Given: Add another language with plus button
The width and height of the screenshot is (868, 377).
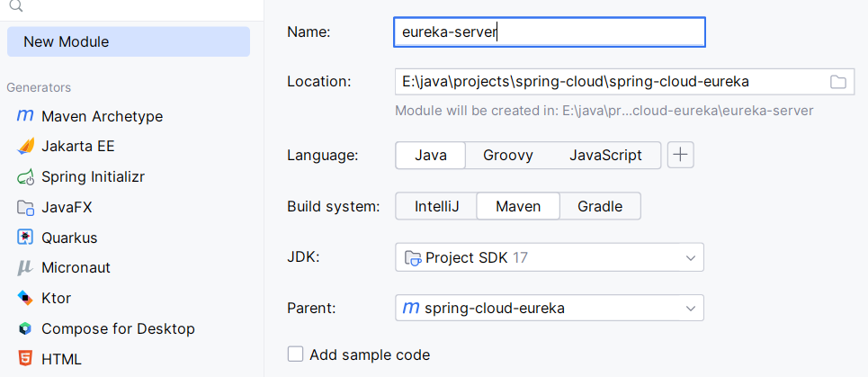Looking at the screenshot, I should (x=680, y=155).
